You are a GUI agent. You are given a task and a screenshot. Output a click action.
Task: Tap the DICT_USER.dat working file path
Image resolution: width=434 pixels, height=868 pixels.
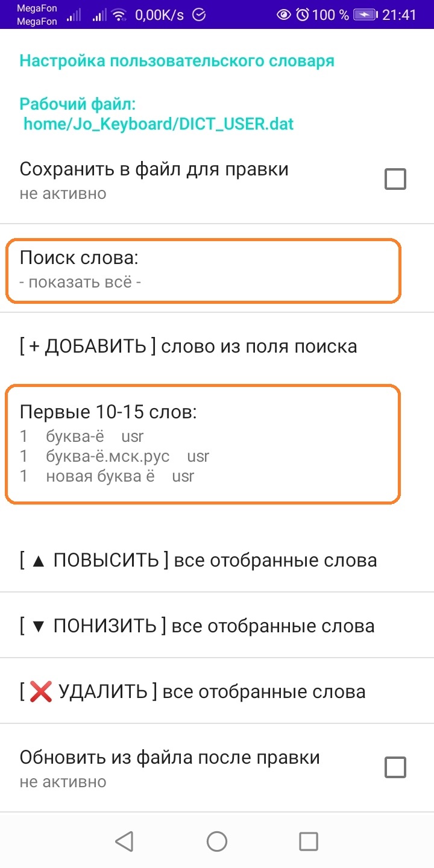pyautogui.click(x=159, y=124)
